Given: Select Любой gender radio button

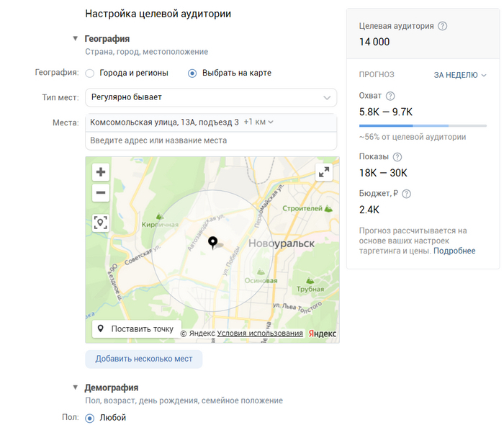Looking at the screenshot, I should 90,418.
